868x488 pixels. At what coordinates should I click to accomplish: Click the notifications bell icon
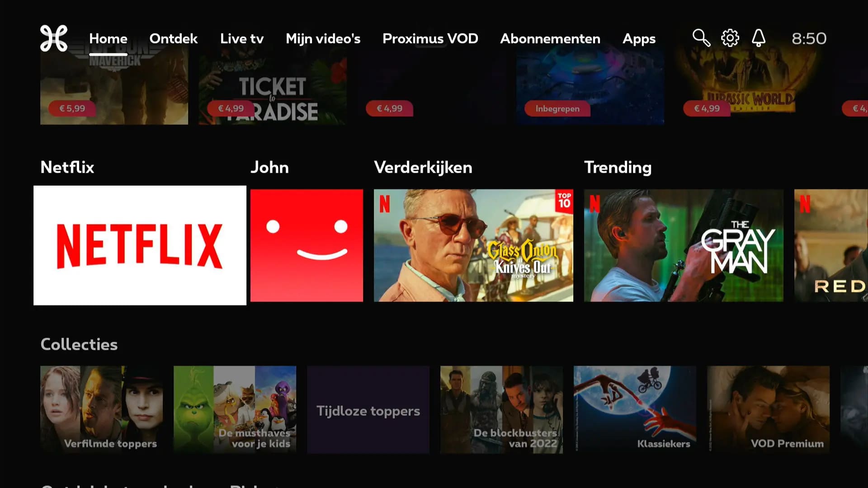click(x=759, y=38)
